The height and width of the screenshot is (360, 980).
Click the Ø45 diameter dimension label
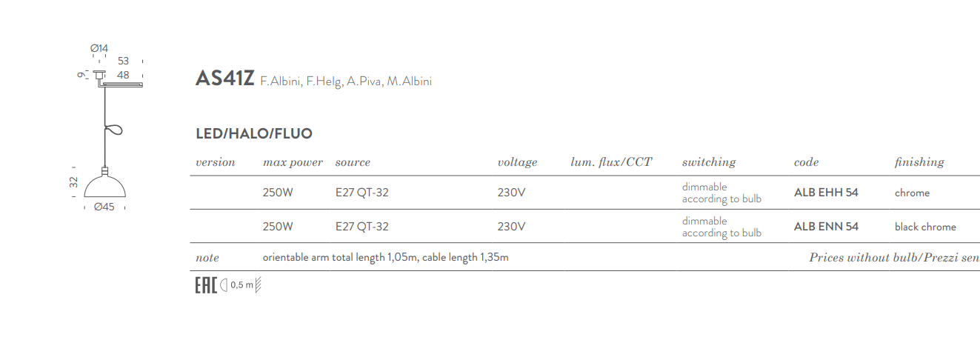104,207
